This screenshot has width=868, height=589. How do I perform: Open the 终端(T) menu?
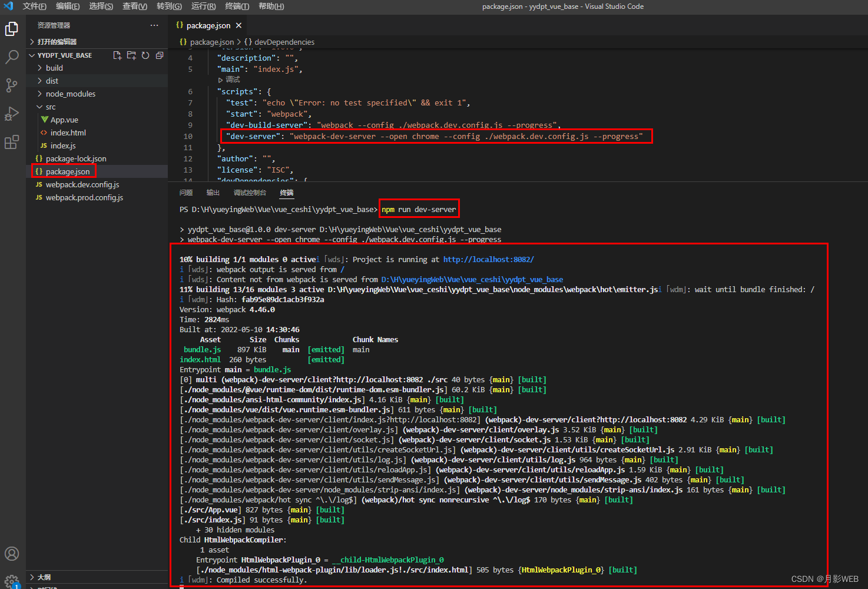pos(237,6)
